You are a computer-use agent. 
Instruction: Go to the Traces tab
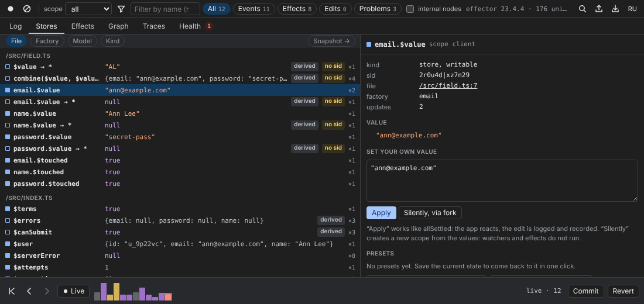(153, 26)
